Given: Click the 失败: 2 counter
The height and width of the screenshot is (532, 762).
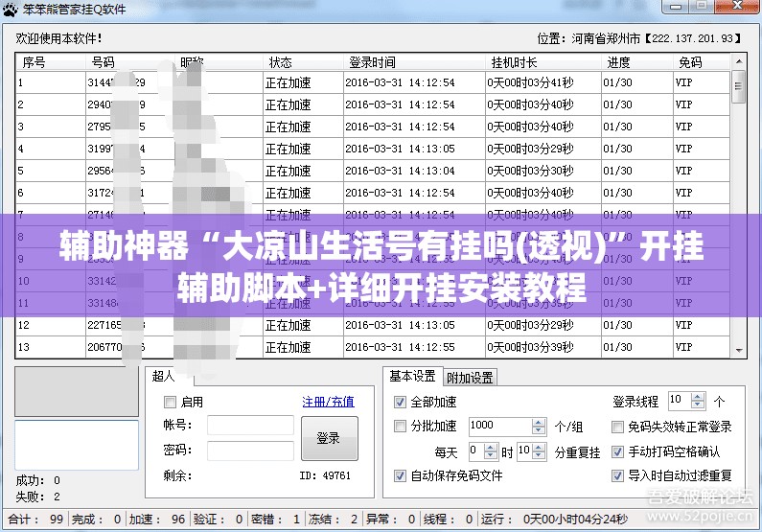Looking at the screenshot, I should pyautogui.click(x=38, y=497).
